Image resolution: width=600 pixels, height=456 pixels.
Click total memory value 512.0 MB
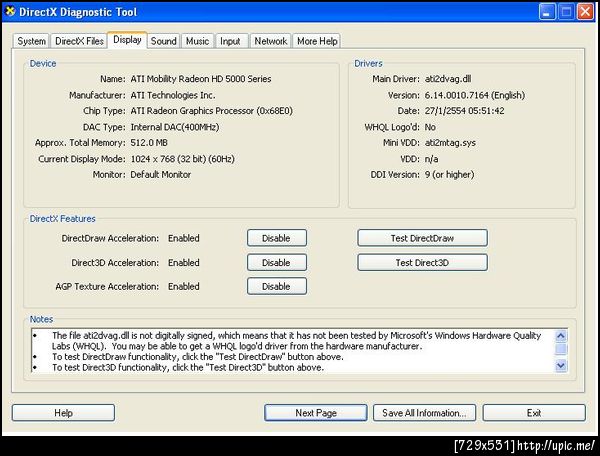(x=149, y=143)
